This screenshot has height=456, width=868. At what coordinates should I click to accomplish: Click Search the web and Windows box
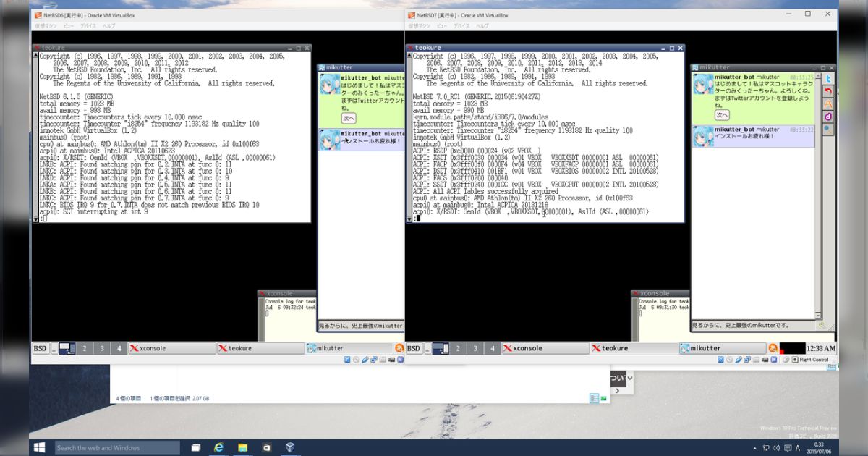(116, 447)
